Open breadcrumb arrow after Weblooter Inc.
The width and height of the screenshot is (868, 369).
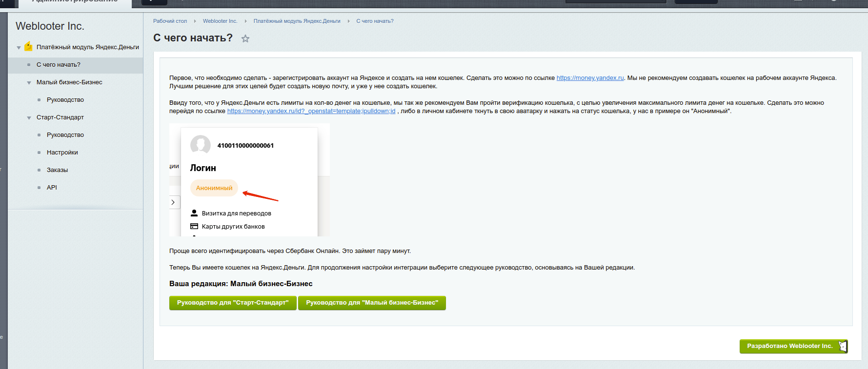pyautogui.click(x=245, y=21)
